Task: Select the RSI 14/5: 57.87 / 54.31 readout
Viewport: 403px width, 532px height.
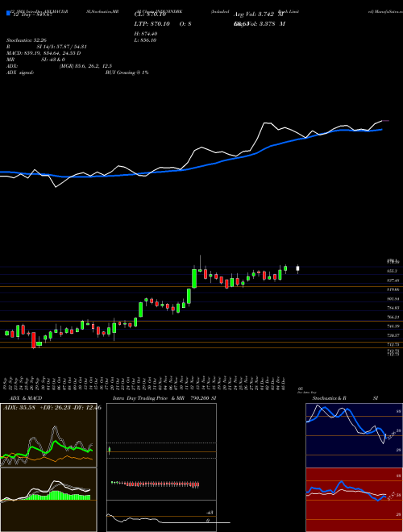Action: (x=47, y=47)
